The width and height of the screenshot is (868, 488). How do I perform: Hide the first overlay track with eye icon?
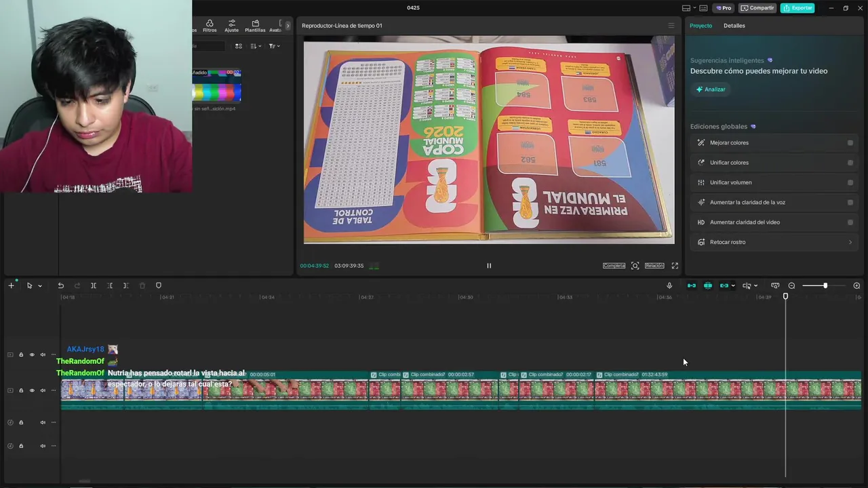pos(32,354)
